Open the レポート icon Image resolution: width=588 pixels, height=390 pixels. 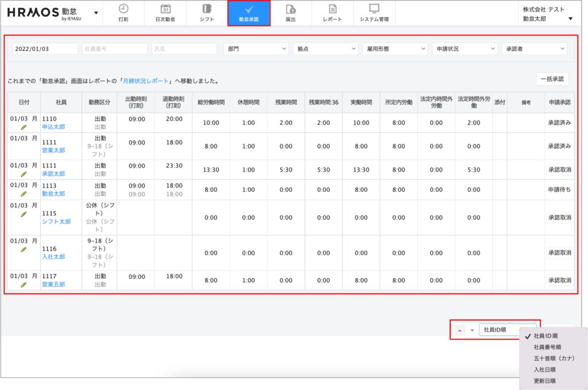(x=332, y=9)
